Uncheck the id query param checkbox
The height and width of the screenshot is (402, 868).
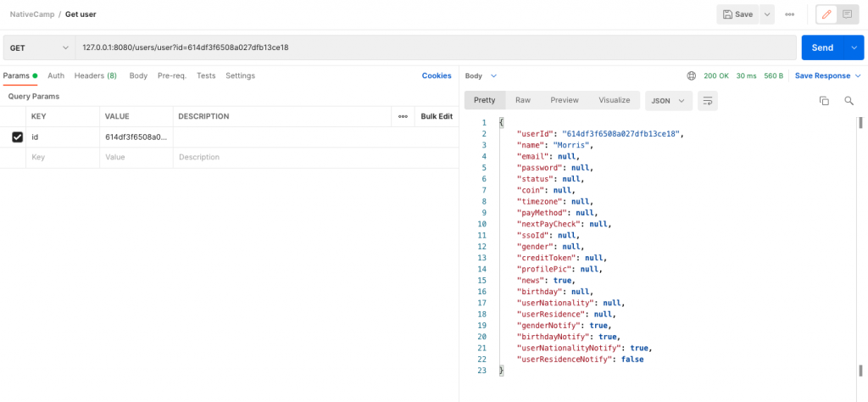pos(17,137)
